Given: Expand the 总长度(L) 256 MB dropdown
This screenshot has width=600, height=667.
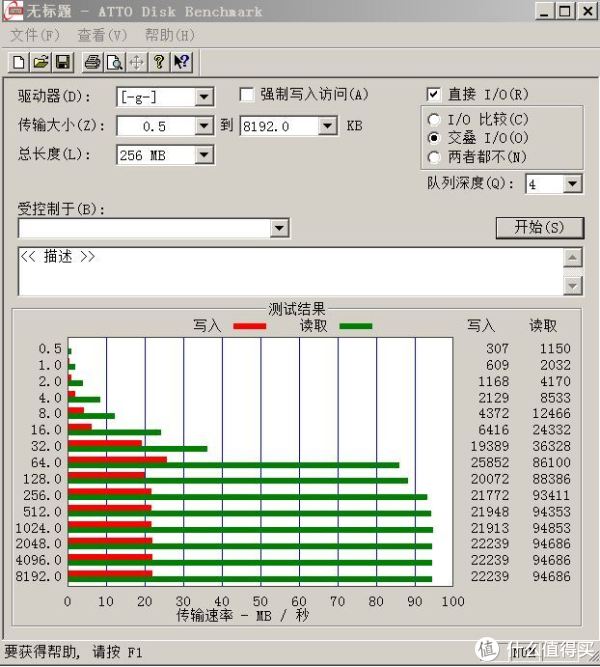Looking at the screenshot, I should coord(204,155).
